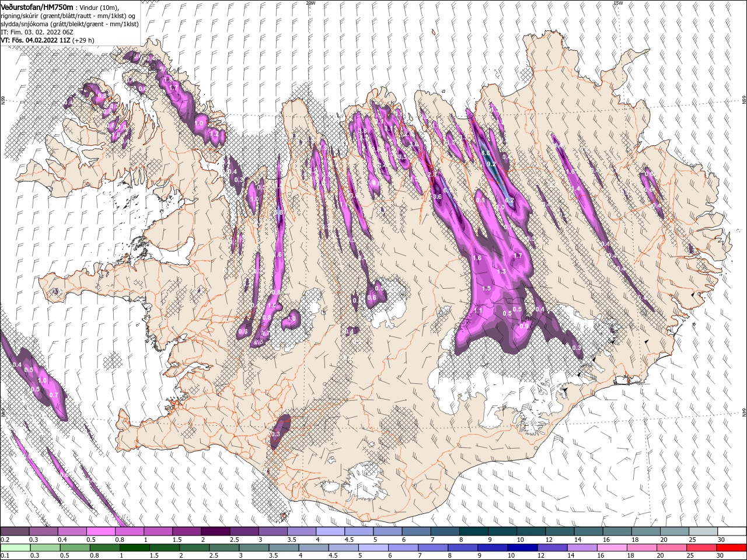The width and height of the screenshot is (747, 560).
Task: Select white top legend swatch after 30
Action: [732, 531]
